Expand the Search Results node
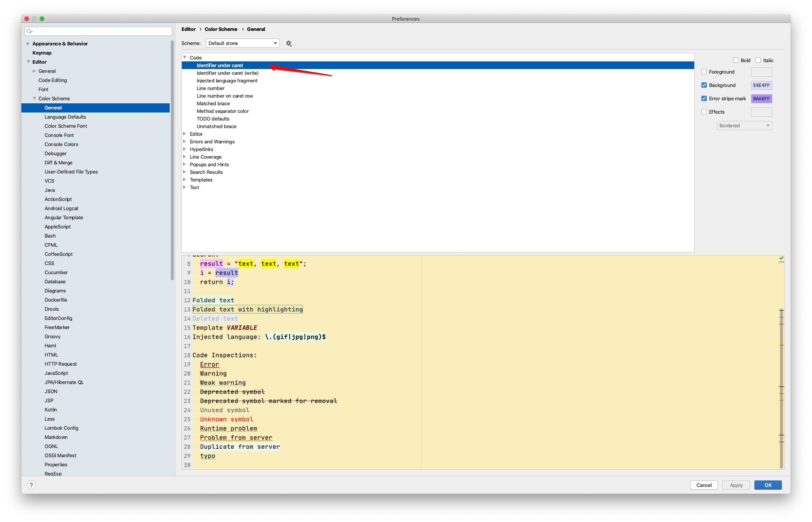Screen dimensions: 812x522 [x=185, y=172]
